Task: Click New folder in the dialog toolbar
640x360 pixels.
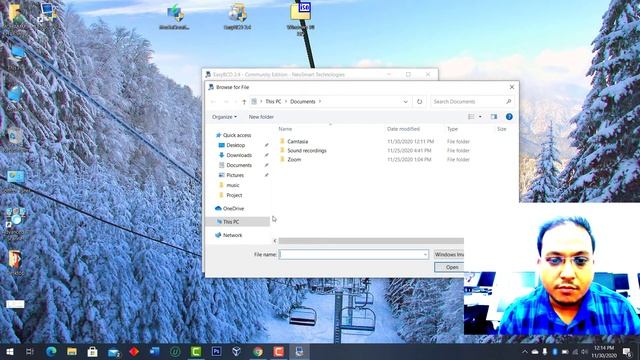Action: (x=261, y=117)
